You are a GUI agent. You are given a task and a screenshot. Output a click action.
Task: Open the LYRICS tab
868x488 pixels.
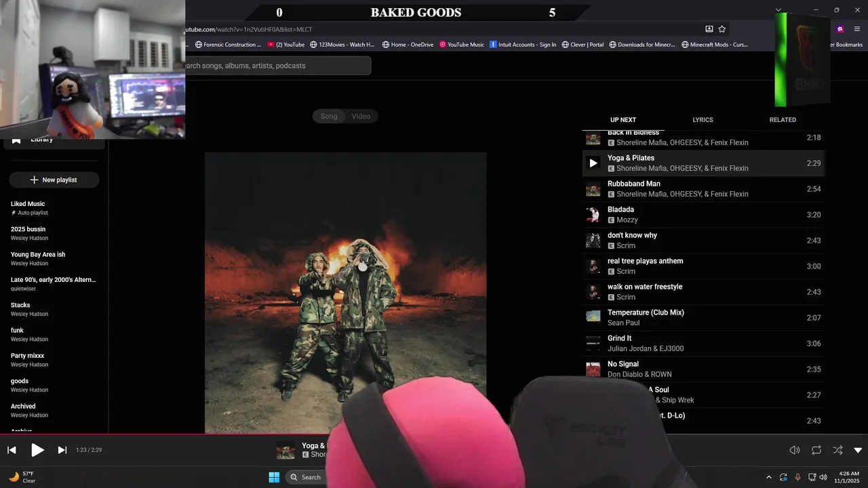coord(703,120)
